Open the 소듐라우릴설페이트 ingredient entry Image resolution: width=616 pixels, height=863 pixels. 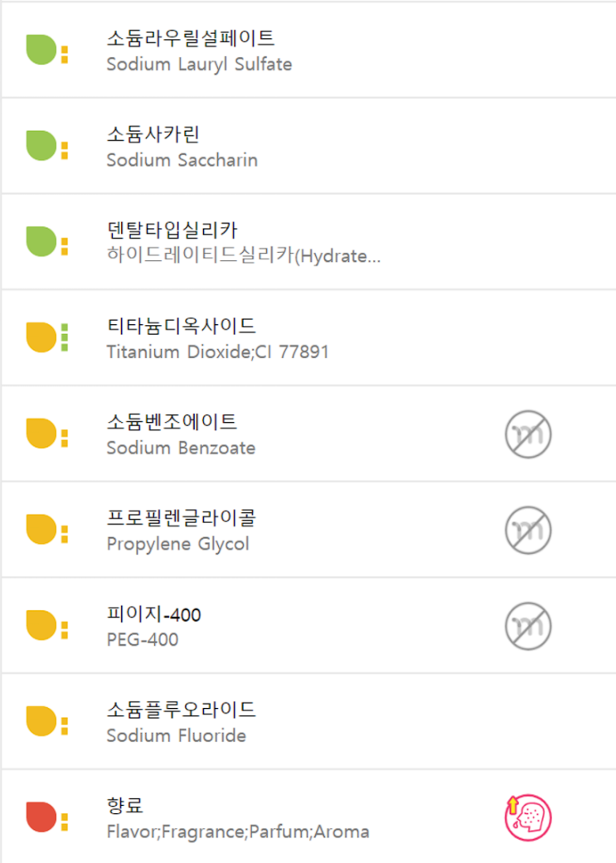click(308, 50)
